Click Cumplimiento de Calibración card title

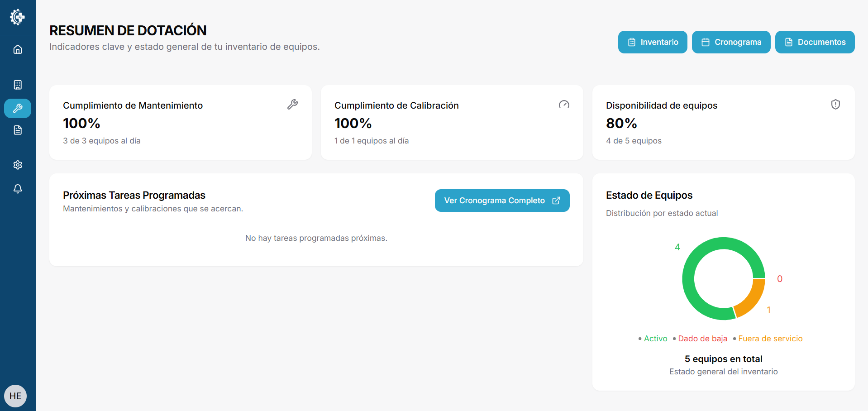click(396, 105)
